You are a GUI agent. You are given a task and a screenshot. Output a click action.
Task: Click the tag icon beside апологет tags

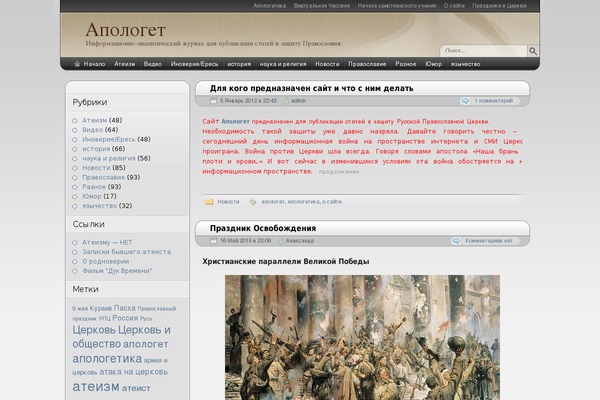[253, 202]
